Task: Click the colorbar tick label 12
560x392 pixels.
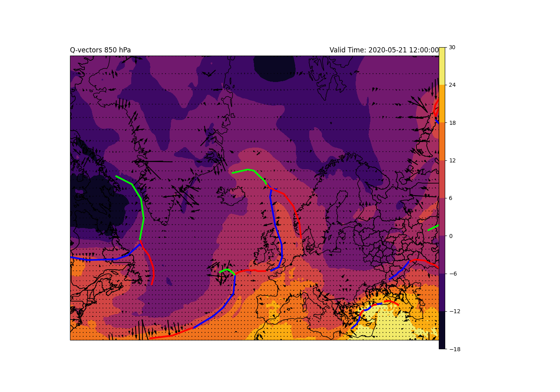Action: [x=452, y=160]
